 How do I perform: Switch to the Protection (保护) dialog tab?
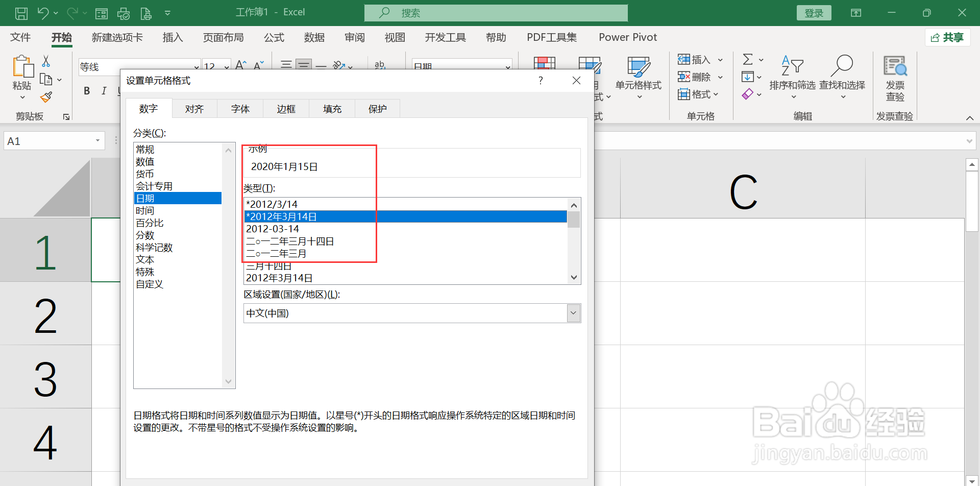click(x=378, y=109)
